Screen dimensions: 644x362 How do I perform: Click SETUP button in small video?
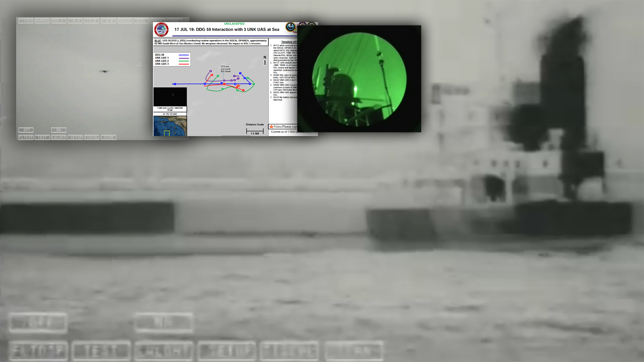pyautogui.click(x=75, y=137)
